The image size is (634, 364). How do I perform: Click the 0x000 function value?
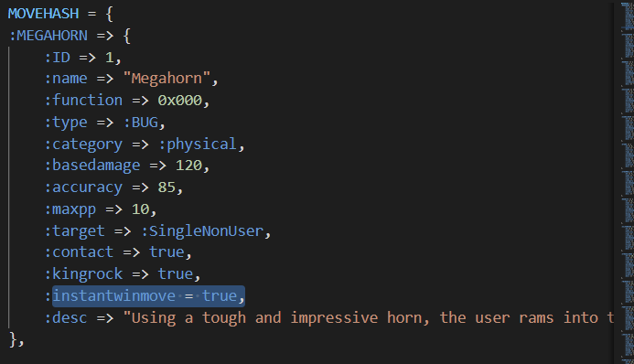click(180, 100)
